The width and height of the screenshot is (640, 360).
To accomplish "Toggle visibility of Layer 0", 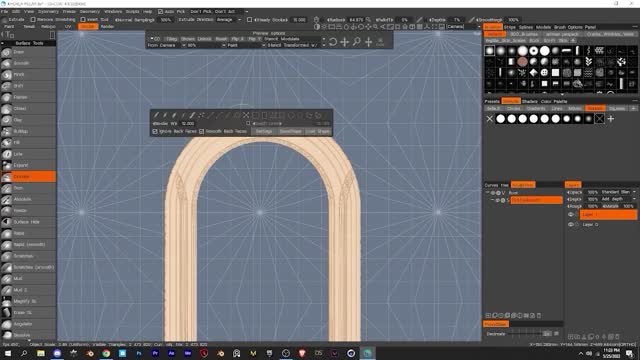I will (571, 224).
